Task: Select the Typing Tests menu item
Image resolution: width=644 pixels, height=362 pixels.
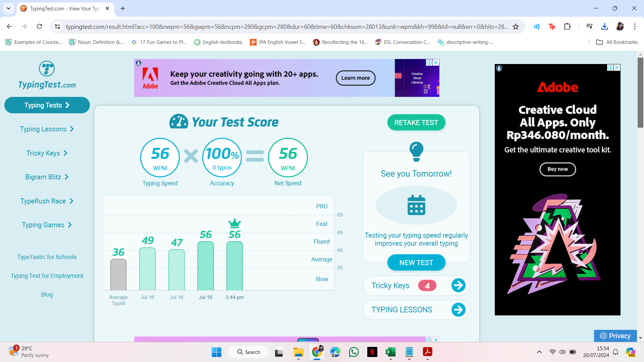Action: point(47,105)
